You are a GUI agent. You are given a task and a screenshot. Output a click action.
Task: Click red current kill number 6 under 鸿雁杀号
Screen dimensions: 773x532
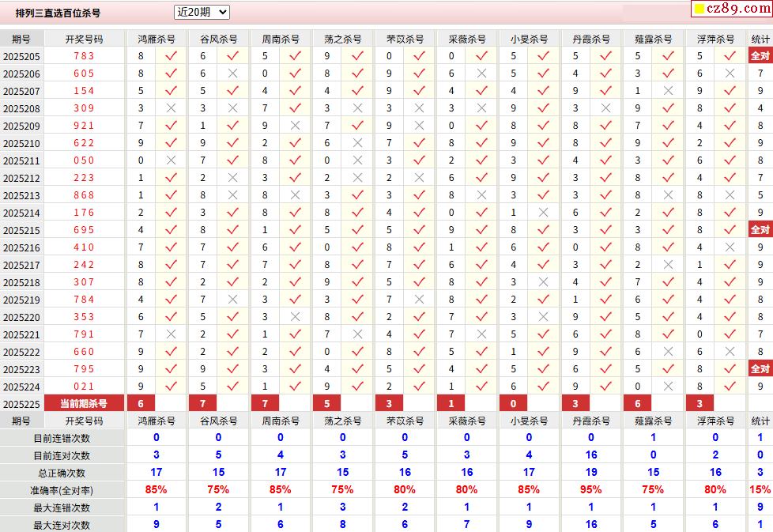[141, 403]
